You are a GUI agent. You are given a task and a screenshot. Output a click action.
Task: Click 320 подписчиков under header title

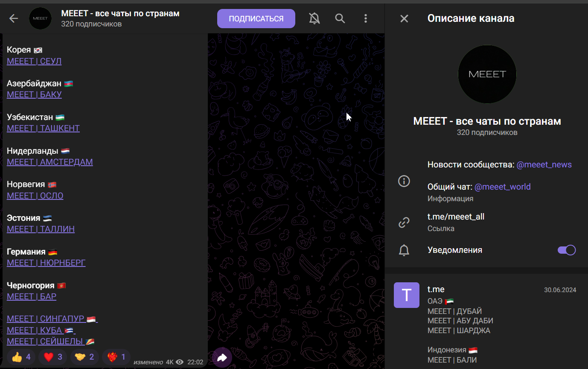[x=91, y=24]
